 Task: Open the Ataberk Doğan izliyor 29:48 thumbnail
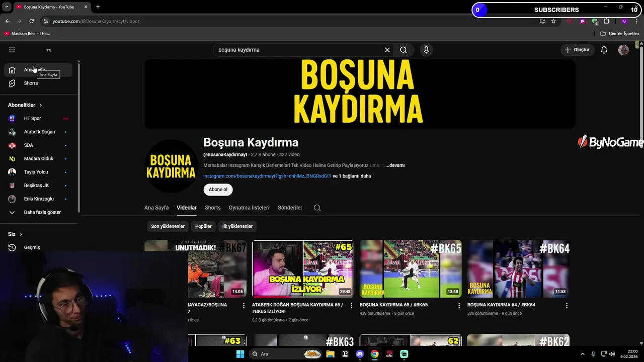click(303, 269)
